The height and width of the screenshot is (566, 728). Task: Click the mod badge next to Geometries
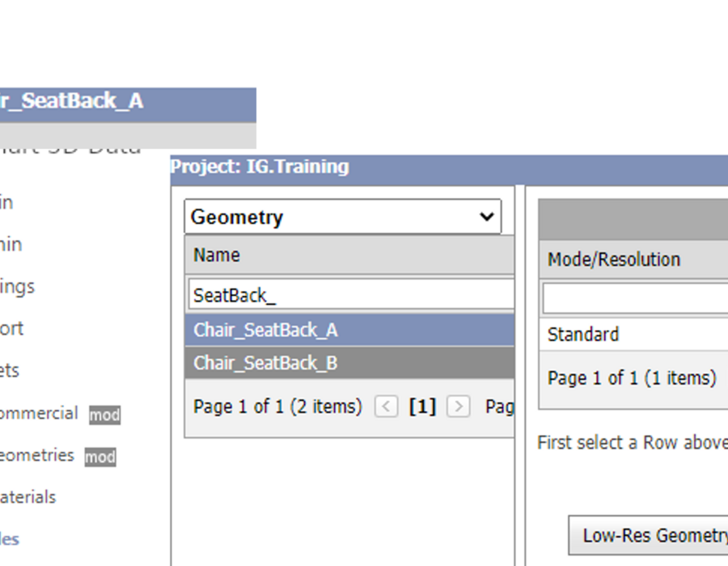(x=100, y=457)
